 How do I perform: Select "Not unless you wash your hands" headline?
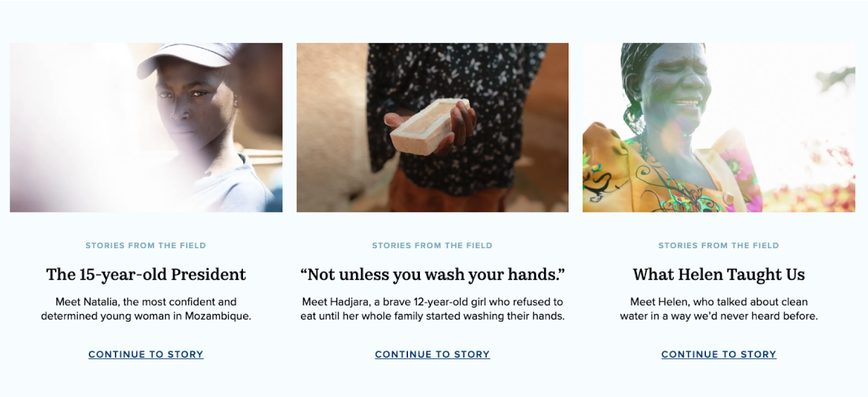point(432,274)
